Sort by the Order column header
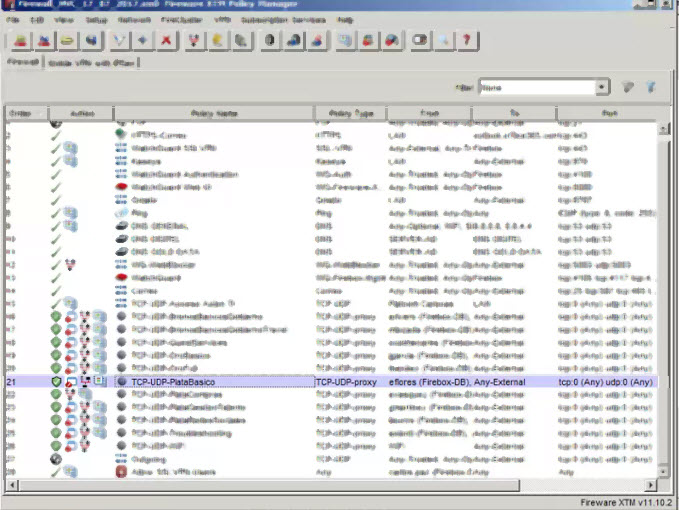Image resolution: width=679 pixels, height=510 pixels. click(x=26, y=113)
